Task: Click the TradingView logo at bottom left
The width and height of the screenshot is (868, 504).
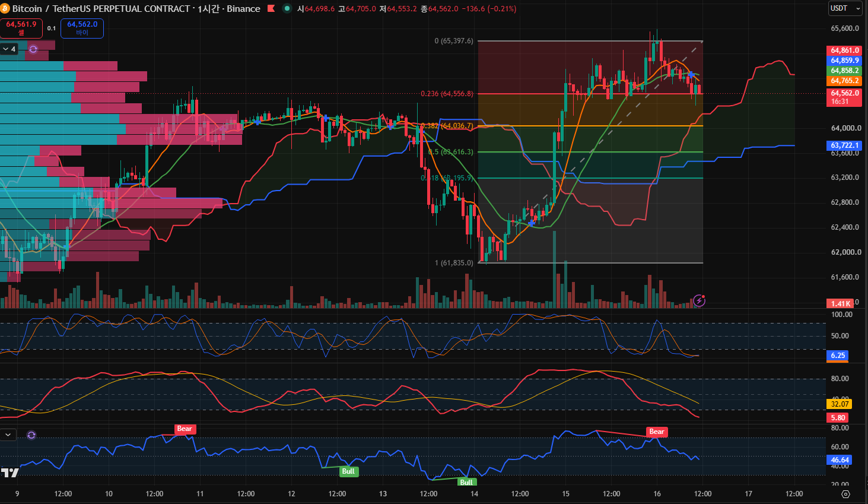Action: (x=9, y=473)
